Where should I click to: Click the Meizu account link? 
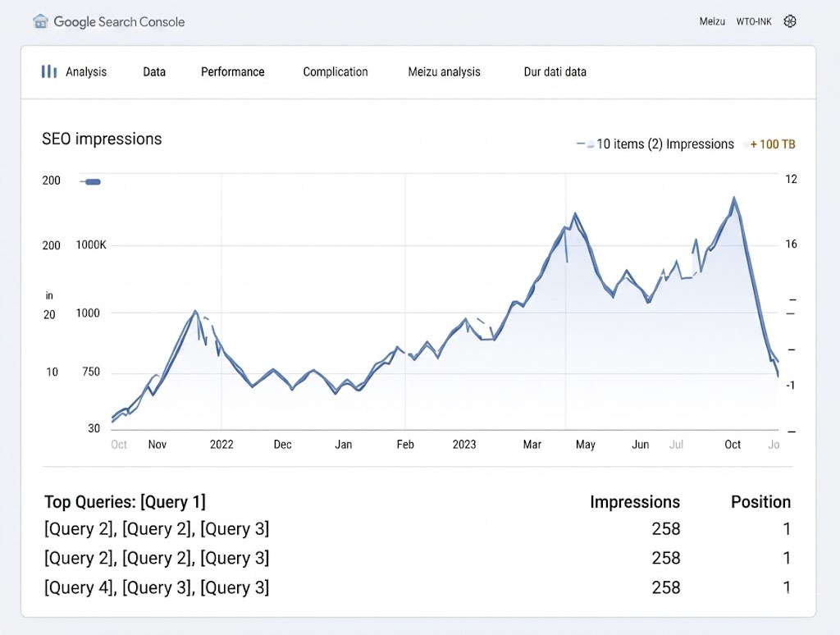(x=712, y=21)
